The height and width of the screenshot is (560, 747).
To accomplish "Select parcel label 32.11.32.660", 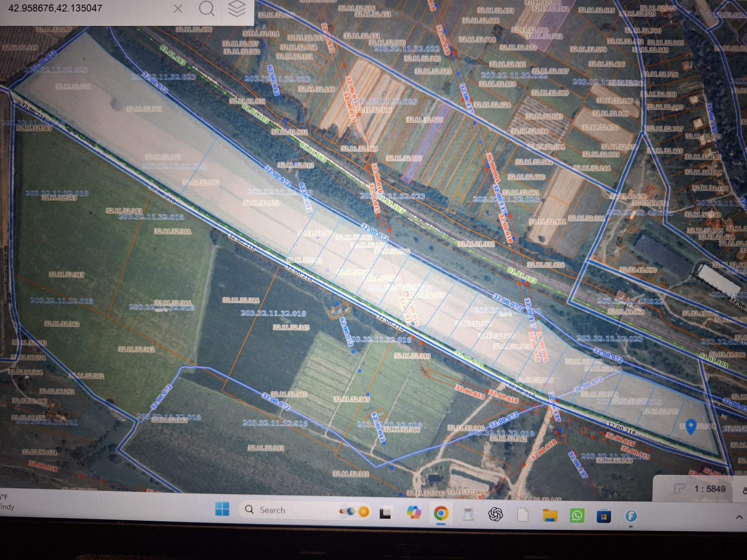I will click(526, 177).
